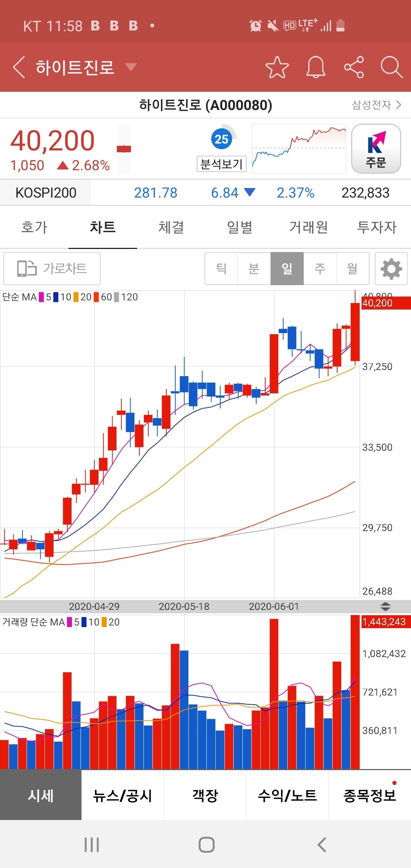Select 분 minute chart interval
Screen dimensions: 411x868
tap(254, 269)
